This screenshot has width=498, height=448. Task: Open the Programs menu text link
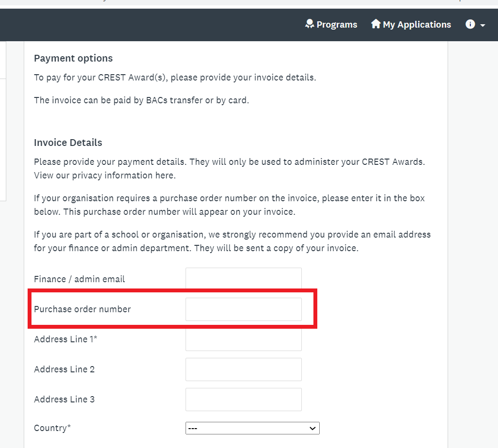tap(337, 24)
